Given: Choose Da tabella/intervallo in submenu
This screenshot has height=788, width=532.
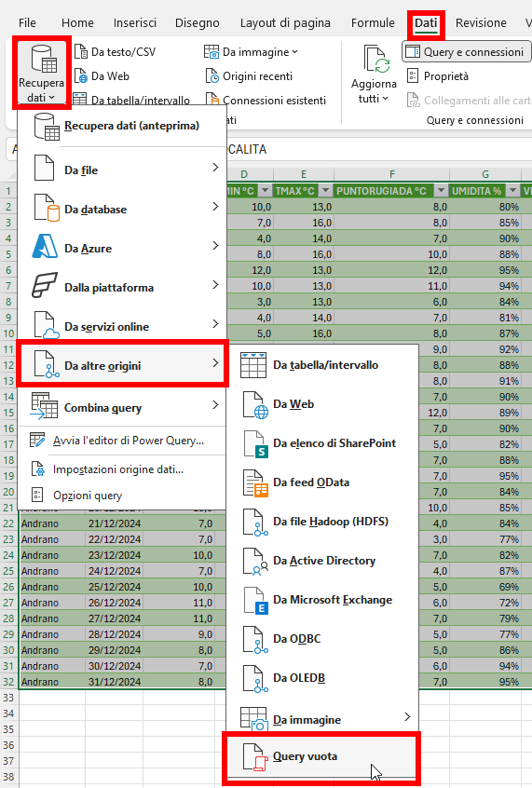Looking at the screenshot, I should point(322,365).
